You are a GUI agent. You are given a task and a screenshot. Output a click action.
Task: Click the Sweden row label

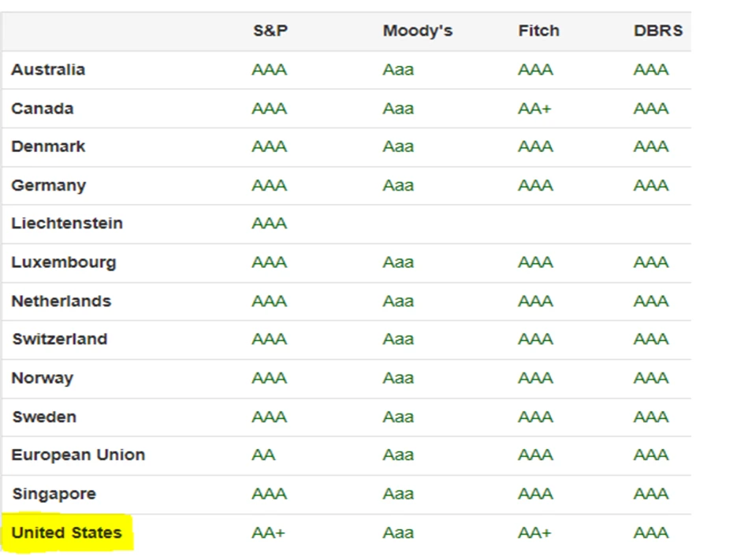[45, 417]
